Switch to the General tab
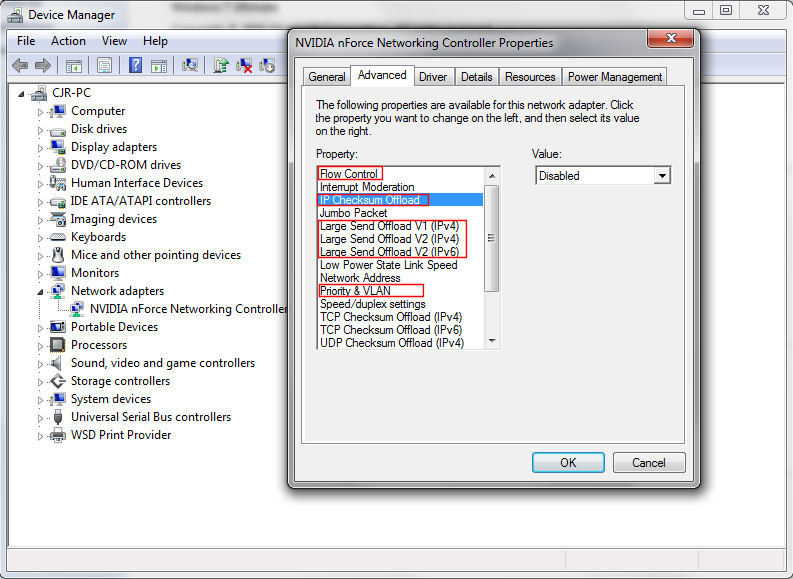Viewport: 793px width, 579px height. tap(327, 77)
